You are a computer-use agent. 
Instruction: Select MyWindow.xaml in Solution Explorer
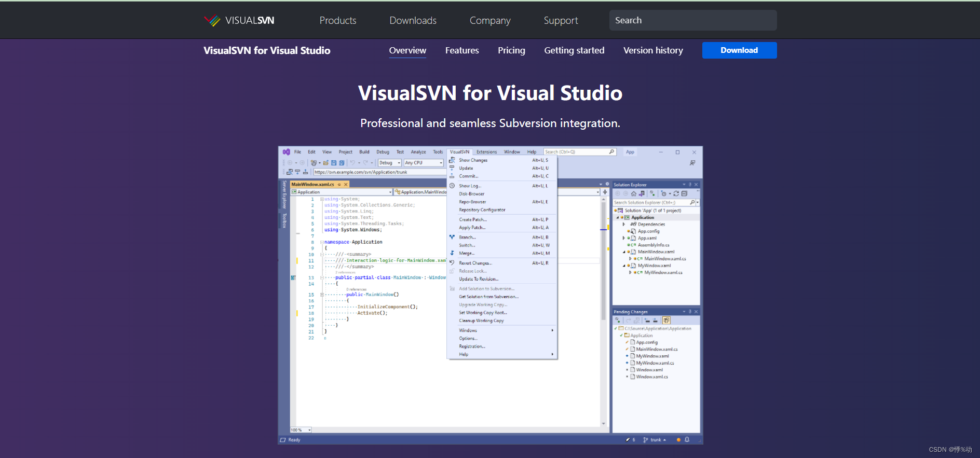[654, 266]
